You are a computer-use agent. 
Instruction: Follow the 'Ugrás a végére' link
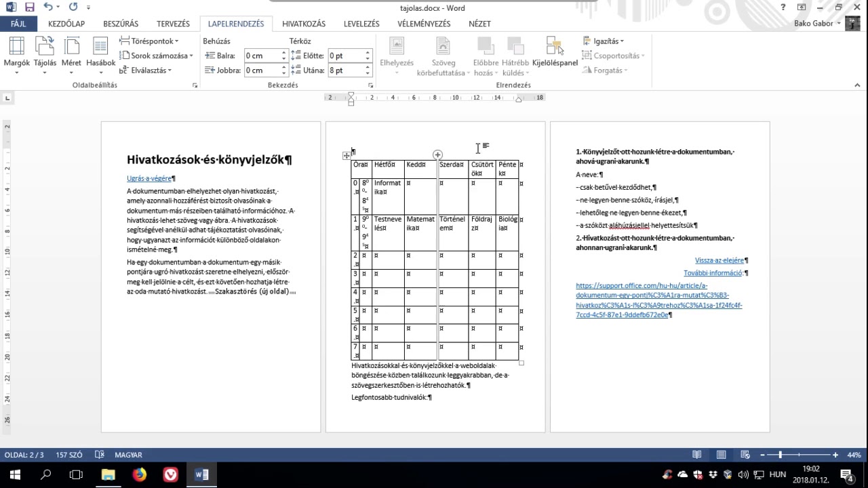[149, 179]
